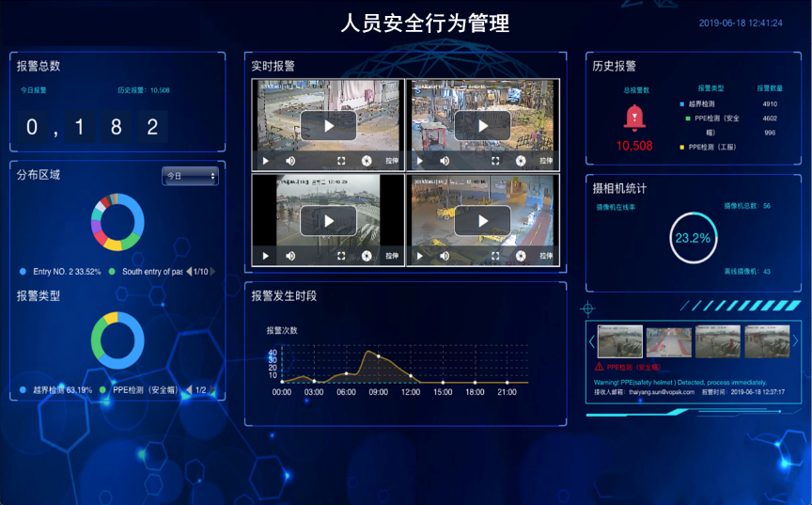Click the red alarm bell icon
Screen dimensions: 812x505
tap(635, 117)
